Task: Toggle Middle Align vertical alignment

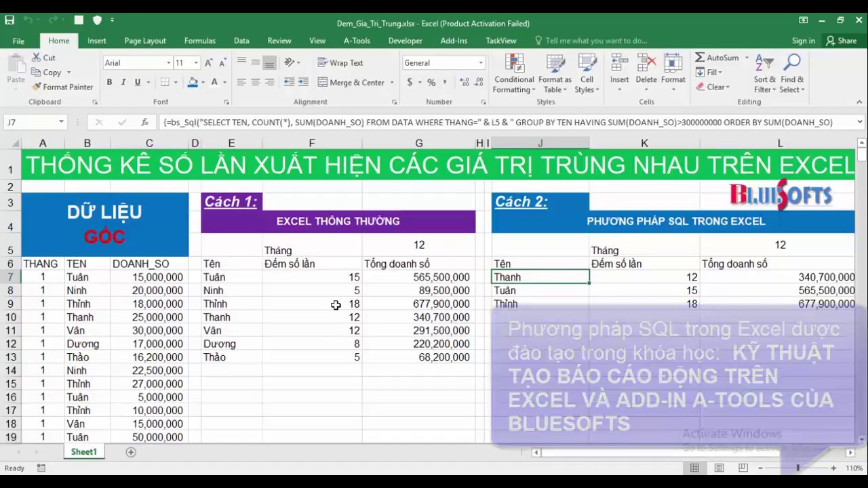Action: point(256,62)
